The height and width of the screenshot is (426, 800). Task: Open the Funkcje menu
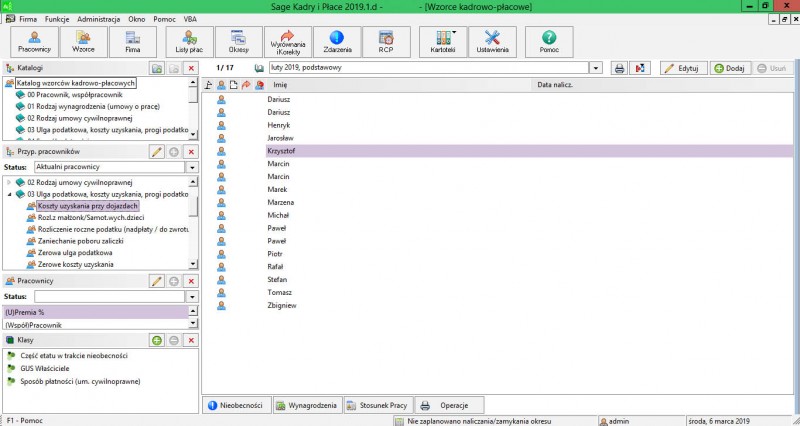click(57, 19)
